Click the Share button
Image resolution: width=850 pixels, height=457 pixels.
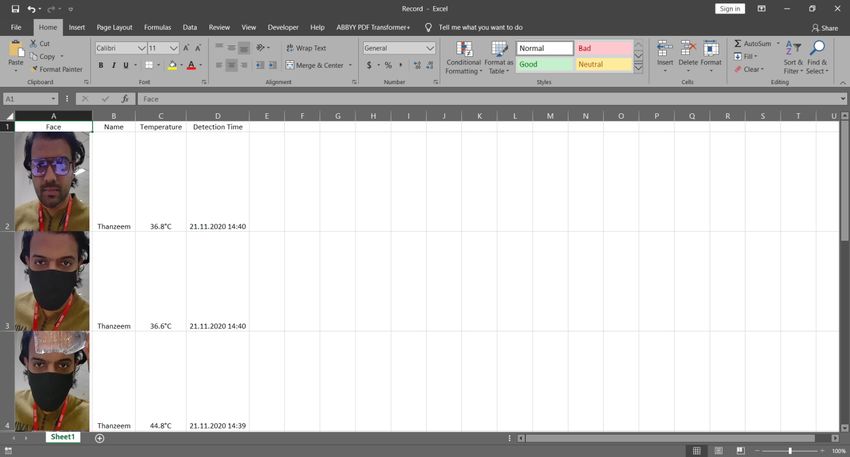point(825,28)
